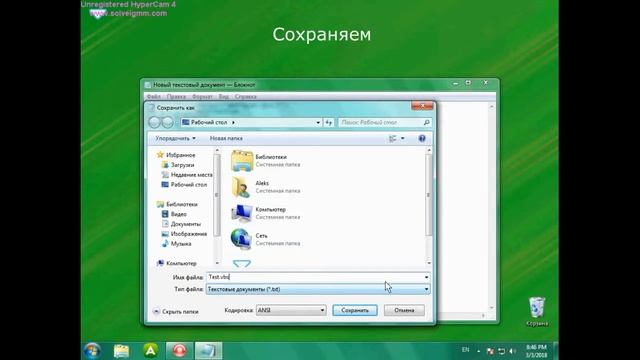Image resolution: width=640 pixels, height=360 pixels.
Task: Click the red HyperCam taskbar icon
Action: [x=179, y=351]
